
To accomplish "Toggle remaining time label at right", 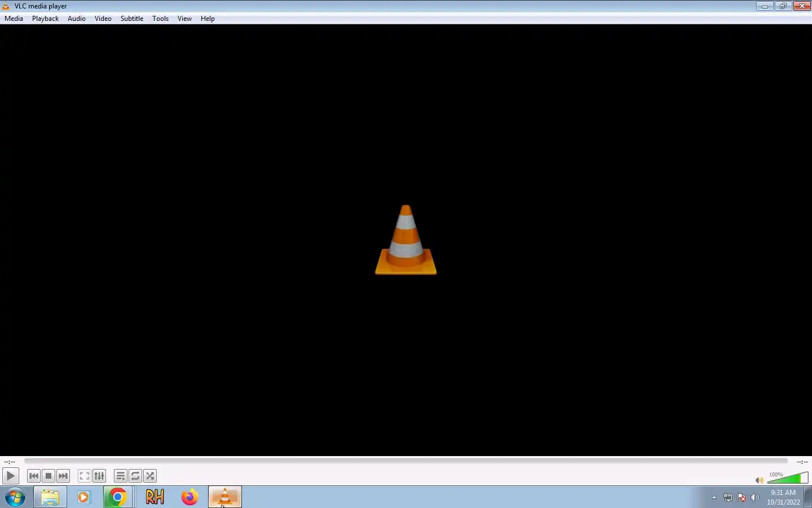I will (802, 462).
